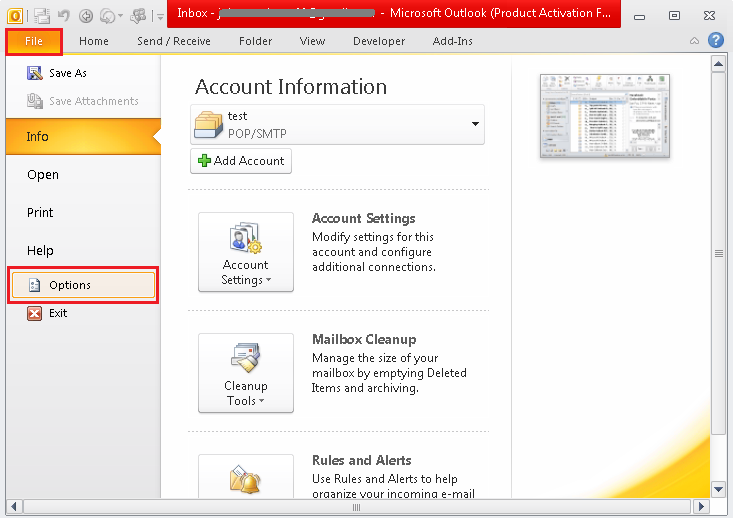
Task: Click the horizontal scrollbar thumb
Action: 356,506
